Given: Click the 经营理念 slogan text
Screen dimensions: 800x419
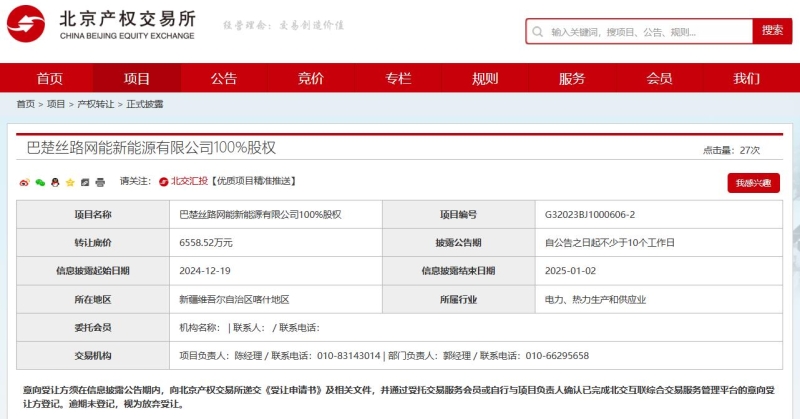Looking at the screenshot, I should pos(283,25).
